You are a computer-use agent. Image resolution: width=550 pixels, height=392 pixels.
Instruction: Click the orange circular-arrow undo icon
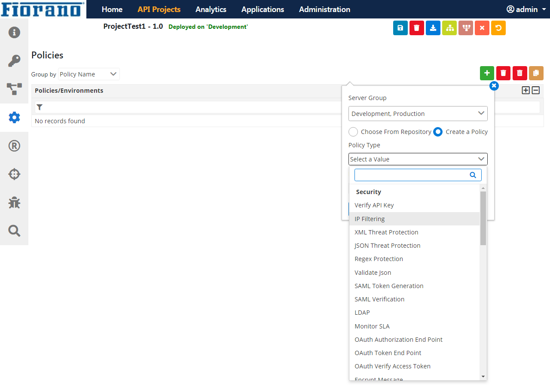point(498,28)
